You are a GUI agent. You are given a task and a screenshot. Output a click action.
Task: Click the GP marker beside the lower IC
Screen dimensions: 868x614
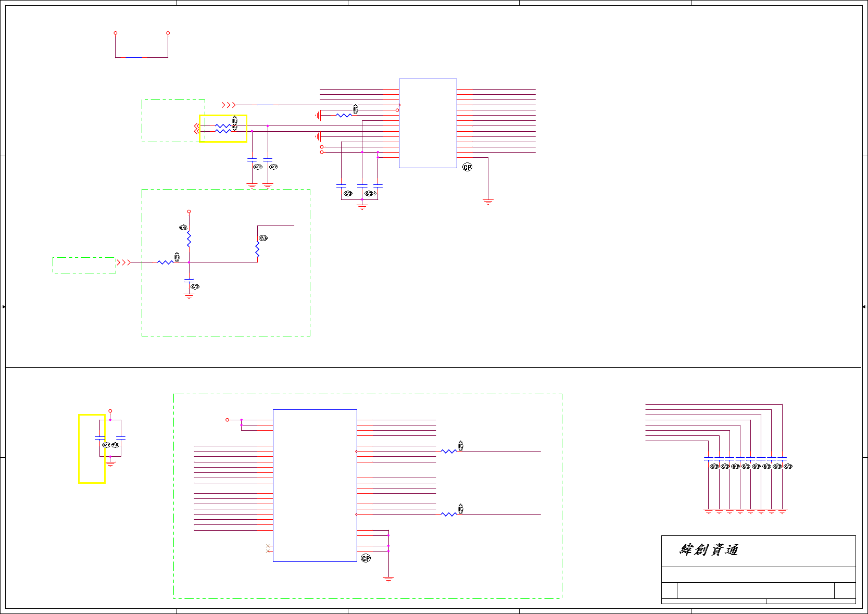(x=366, y=558)
